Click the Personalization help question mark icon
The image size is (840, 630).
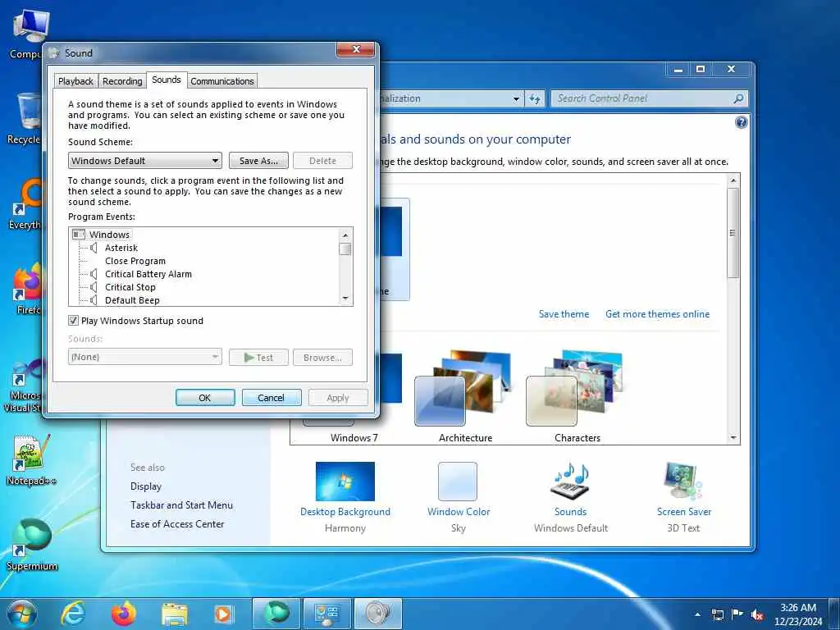click(x=741, y=123)
